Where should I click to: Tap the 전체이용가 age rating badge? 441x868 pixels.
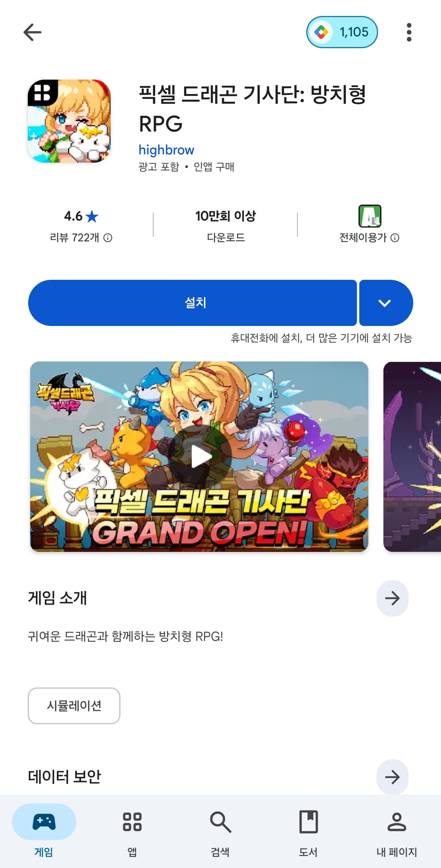pos(370,216)
